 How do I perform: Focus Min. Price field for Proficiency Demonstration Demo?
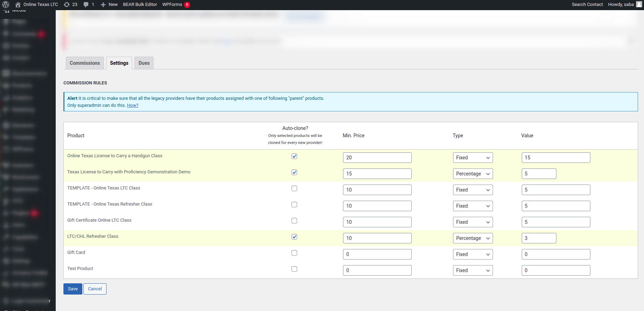[x=377, y=174]
